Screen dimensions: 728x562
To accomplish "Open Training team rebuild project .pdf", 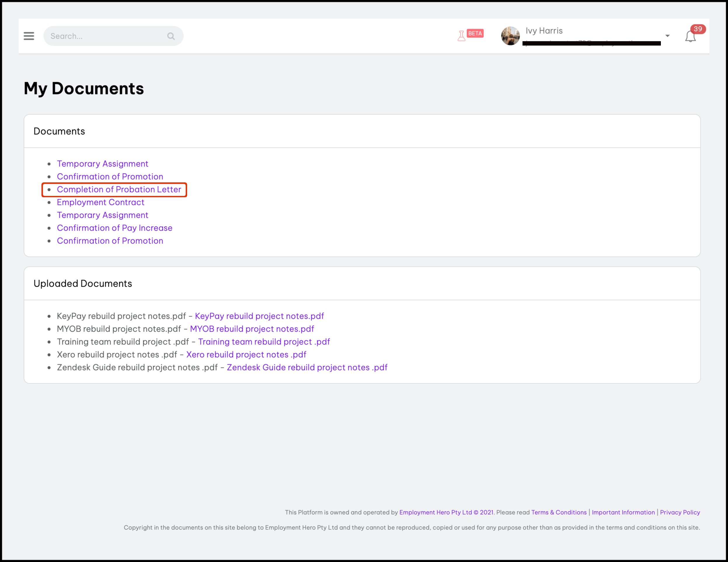I will pyautogui.click(x=264, y=342).
